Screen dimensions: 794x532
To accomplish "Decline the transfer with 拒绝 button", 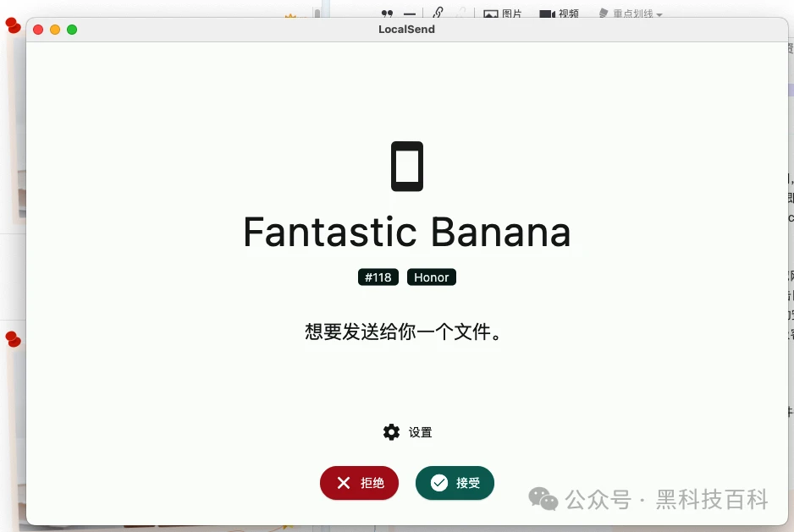I will (359, 483).
